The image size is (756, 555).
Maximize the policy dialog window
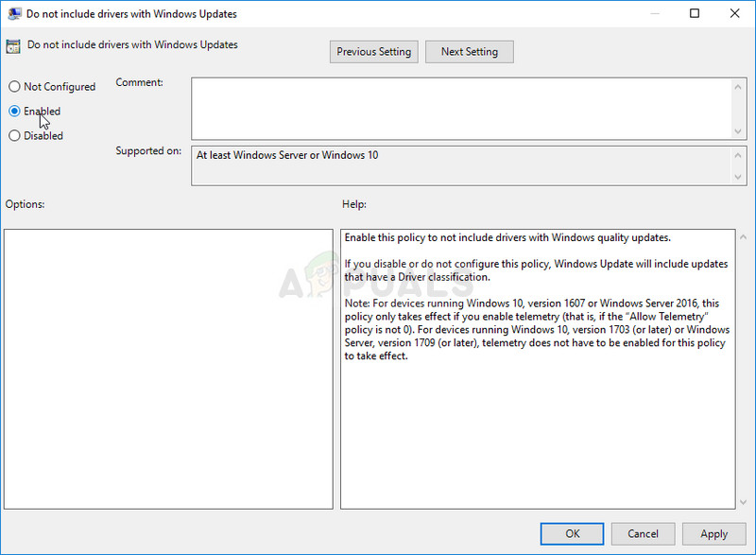click(x=695, y=13)
